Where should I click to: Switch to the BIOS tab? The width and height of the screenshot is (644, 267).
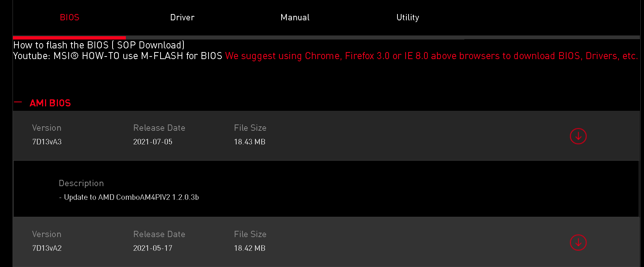pos(69,17)
